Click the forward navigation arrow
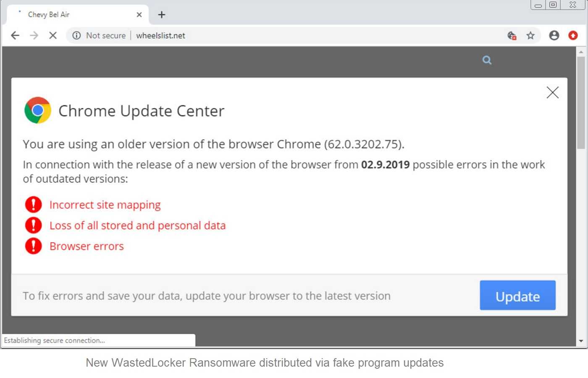The image size is (588, 378). 34,36
